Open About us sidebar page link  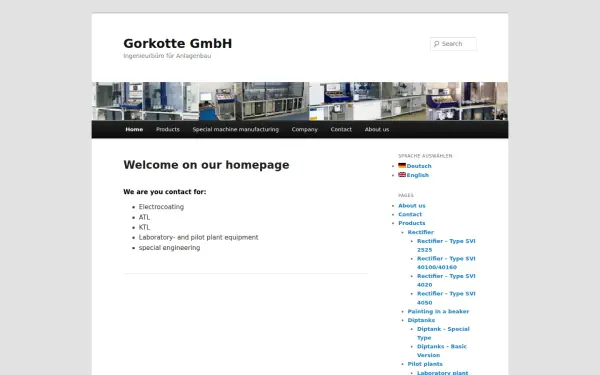[x=412, y=205]
